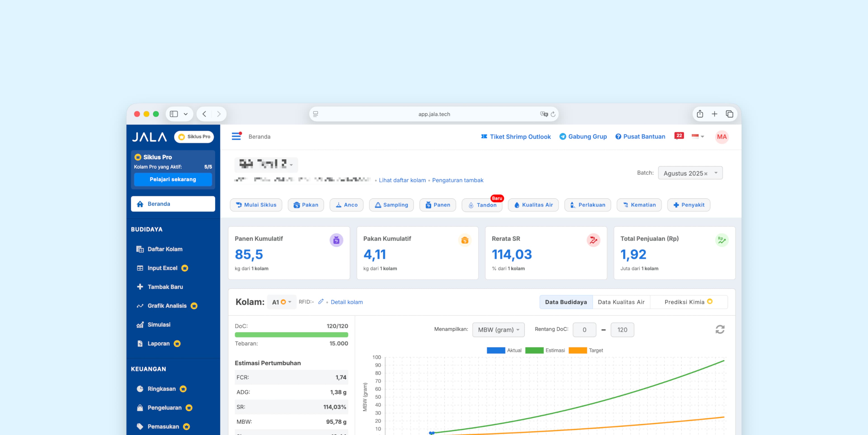Edit the Rentang DoC end value field

[x=622, y=329]
